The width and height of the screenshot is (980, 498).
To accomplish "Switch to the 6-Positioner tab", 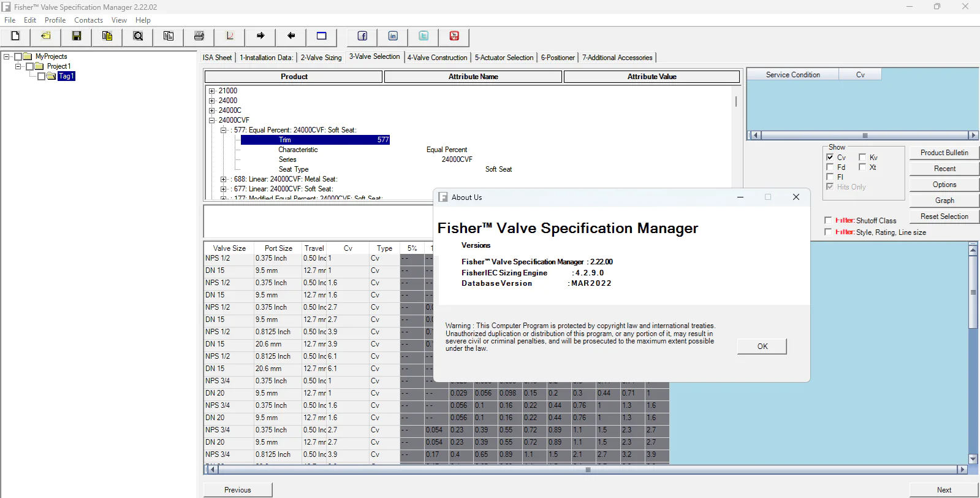I will (x=558, y=58).
